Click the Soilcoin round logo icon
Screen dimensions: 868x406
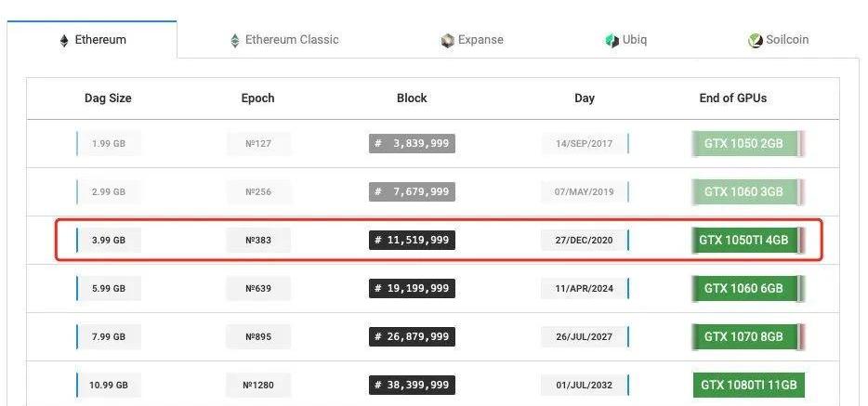[756, 41]
